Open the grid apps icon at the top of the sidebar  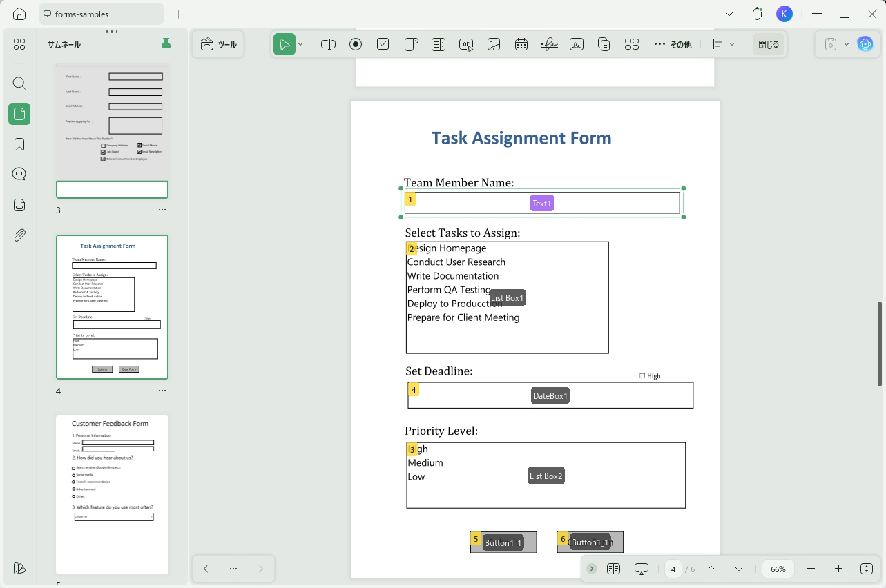point(19,44)
